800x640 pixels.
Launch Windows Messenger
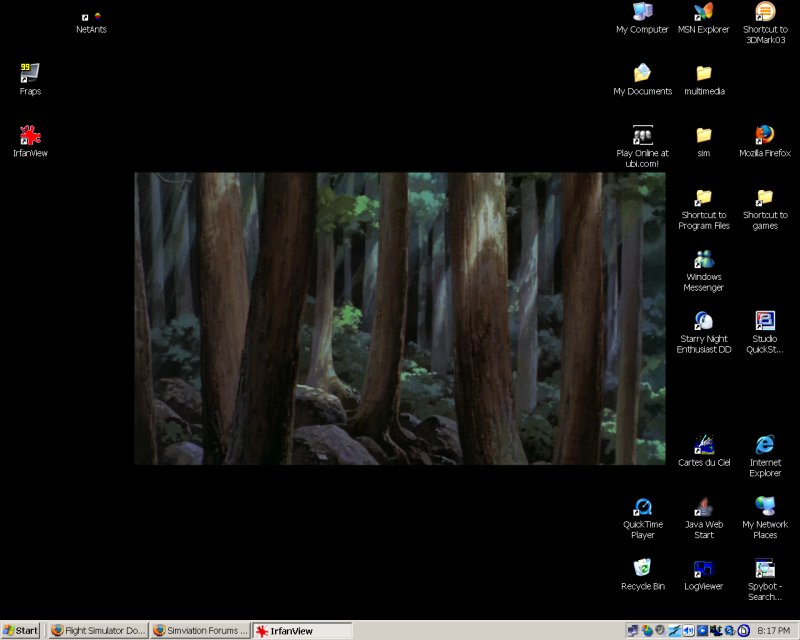coord(704,259)
